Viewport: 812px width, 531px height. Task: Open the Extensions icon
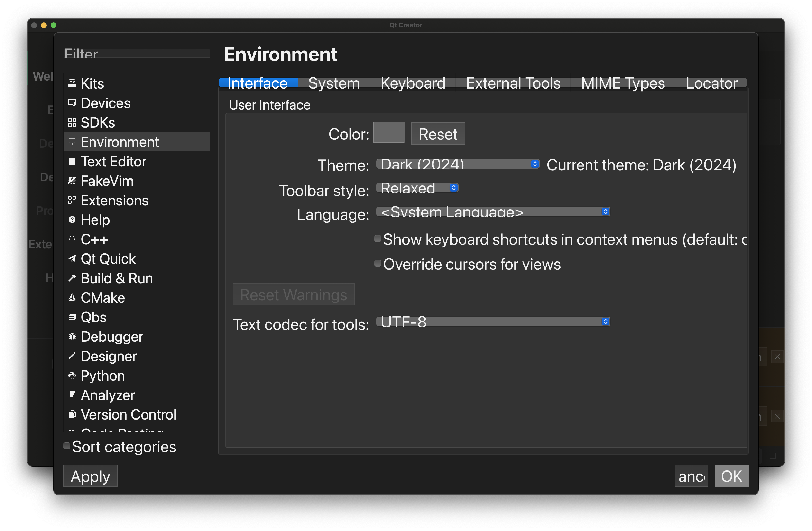(72, 200)
